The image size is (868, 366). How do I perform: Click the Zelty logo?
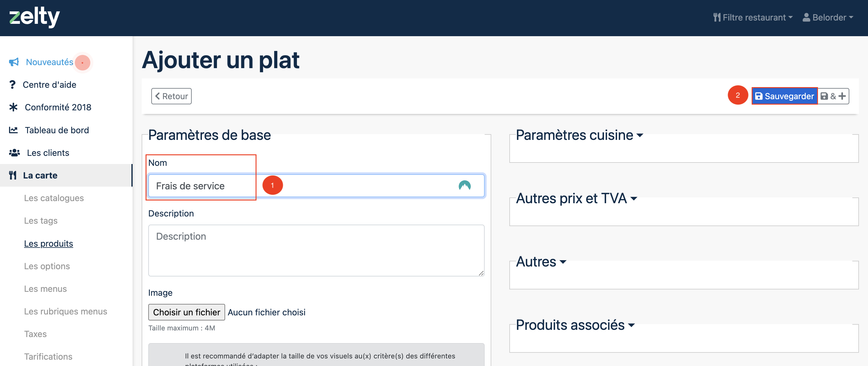pos(34,17)
